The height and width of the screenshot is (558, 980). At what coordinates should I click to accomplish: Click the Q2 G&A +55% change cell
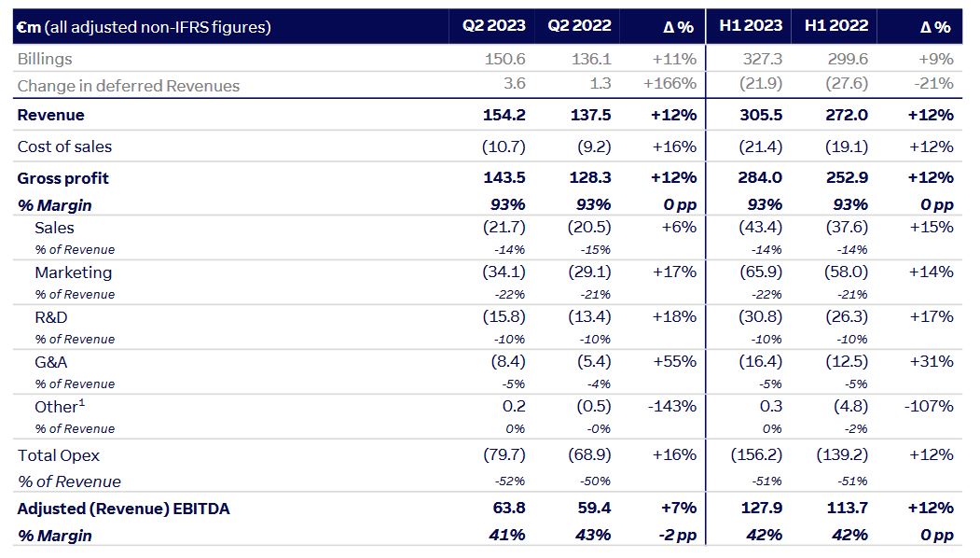[676, 362]
